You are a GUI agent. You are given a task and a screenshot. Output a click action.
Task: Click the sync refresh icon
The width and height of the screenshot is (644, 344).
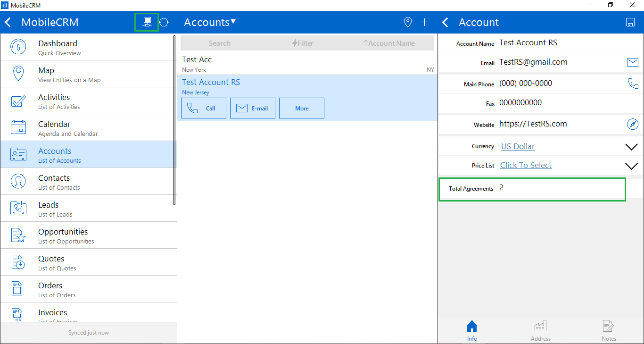coord(164,22)
